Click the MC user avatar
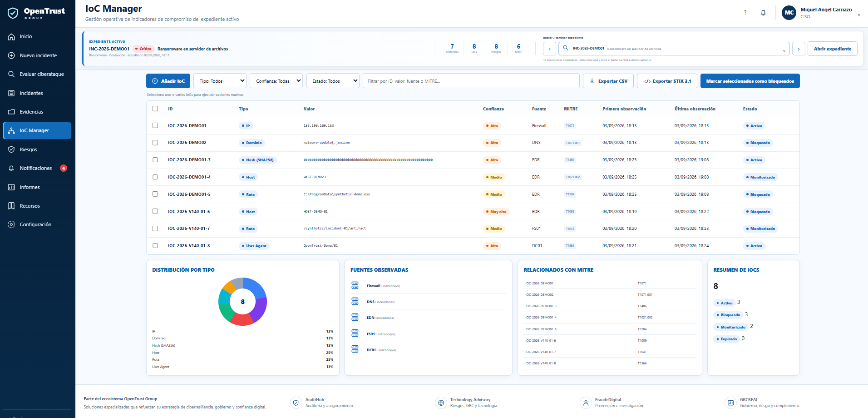 789,13
